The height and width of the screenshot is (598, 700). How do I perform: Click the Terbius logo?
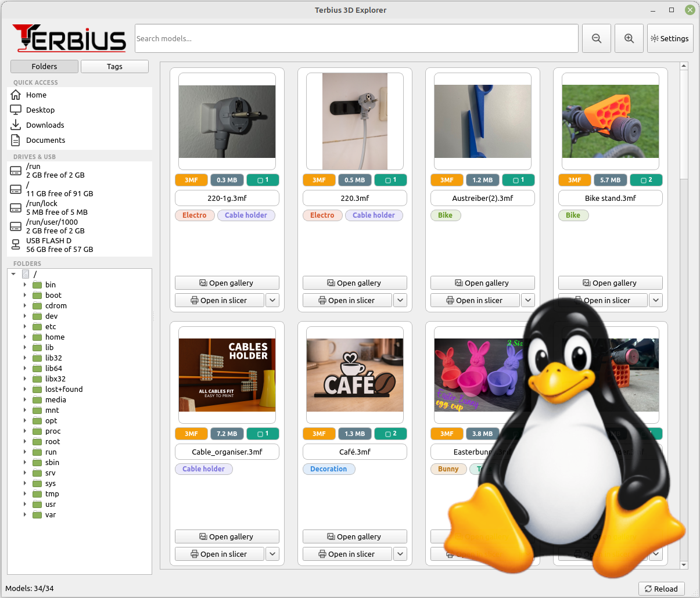(69, 38)
